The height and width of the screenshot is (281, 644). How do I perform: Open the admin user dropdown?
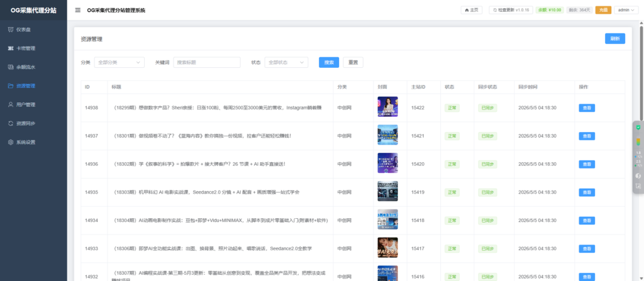click(x=626, y=10)
